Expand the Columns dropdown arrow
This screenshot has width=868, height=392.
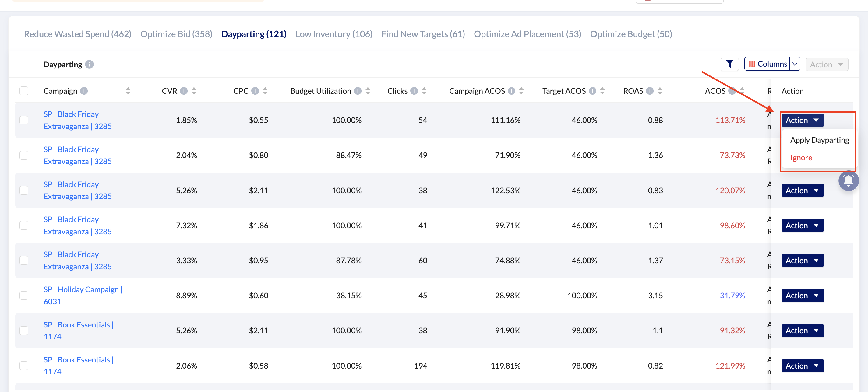[795, 64]
